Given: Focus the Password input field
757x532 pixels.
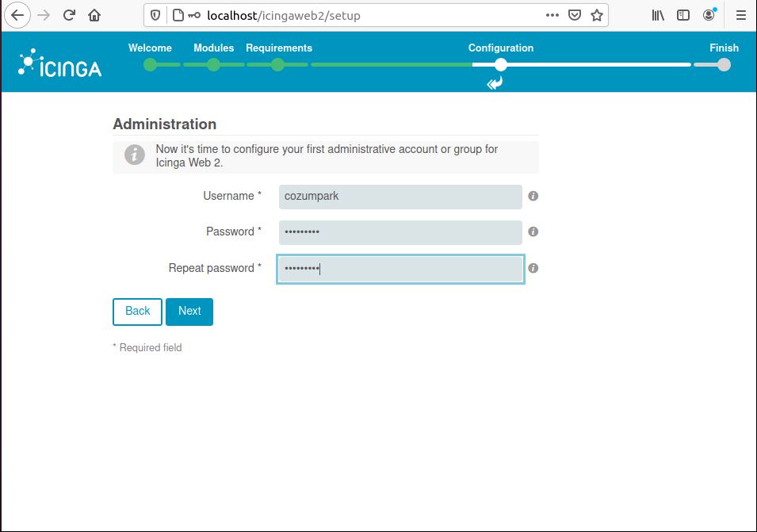Looking at the screenshot, I should point(400,232).
